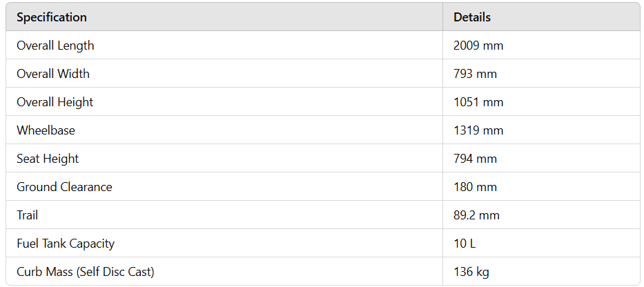
Task: Select the Trail label cell
Action: click(28, 215)
